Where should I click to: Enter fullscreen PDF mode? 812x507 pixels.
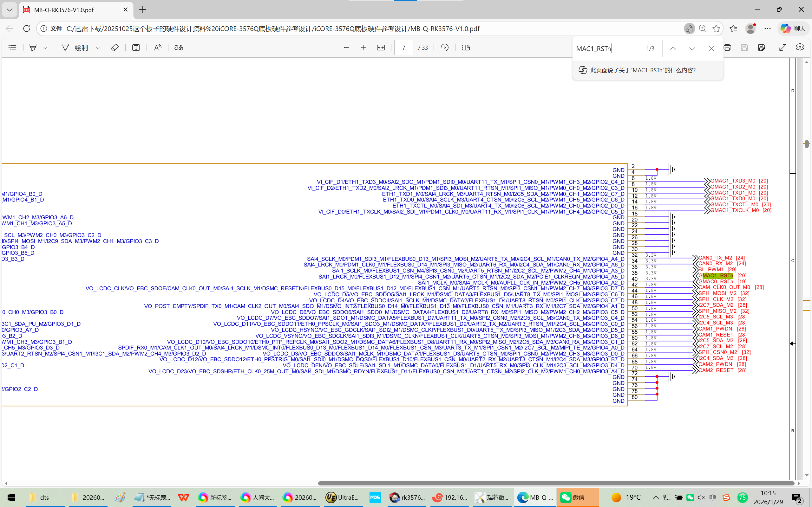pos(783,48)
